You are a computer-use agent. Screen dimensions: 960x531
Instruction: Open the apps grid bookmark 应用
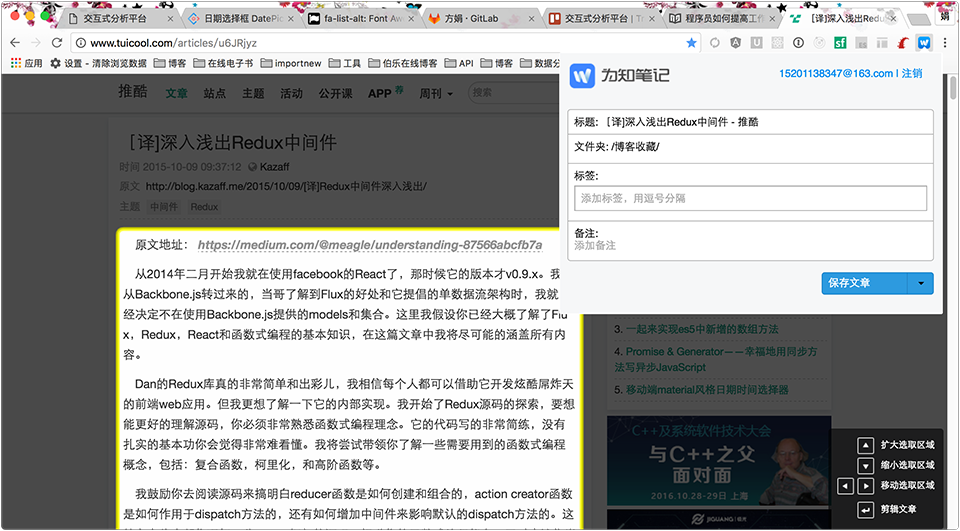(26, 63)
